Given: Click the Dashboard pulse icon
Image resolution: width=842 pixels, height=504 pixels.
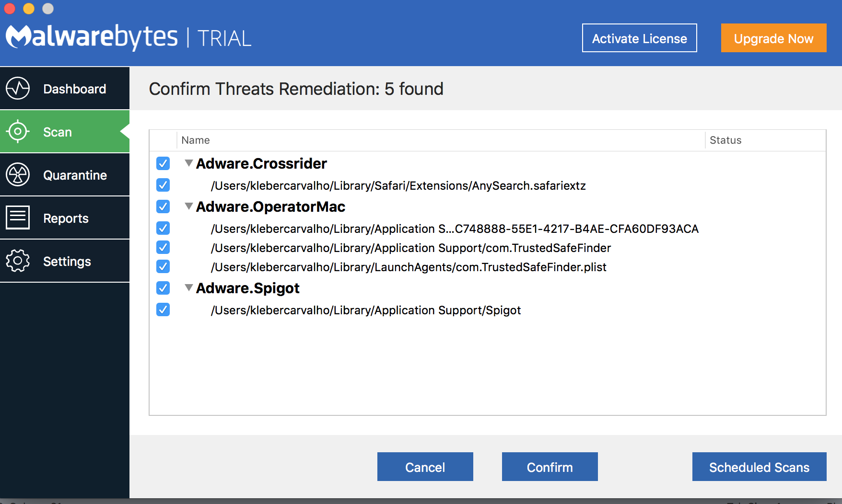Looking at the screenshot, I should pyautogui.click(x=18, y=89).
